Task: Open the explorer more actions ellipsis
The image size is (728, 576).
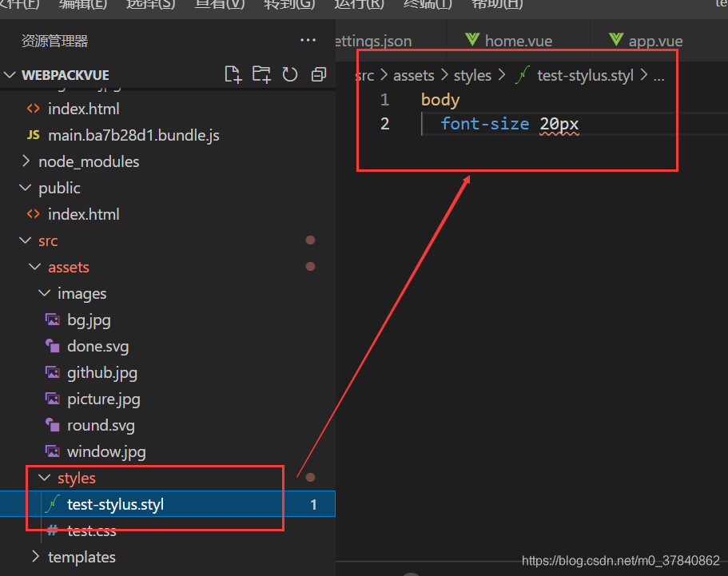Action: click(308, 41)
